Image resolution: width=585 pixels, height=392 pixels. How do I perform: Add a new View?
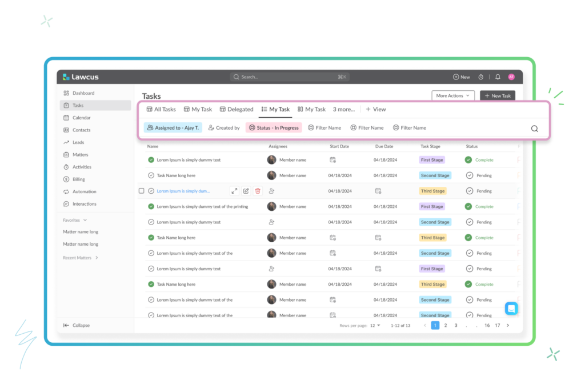[376, 109]
